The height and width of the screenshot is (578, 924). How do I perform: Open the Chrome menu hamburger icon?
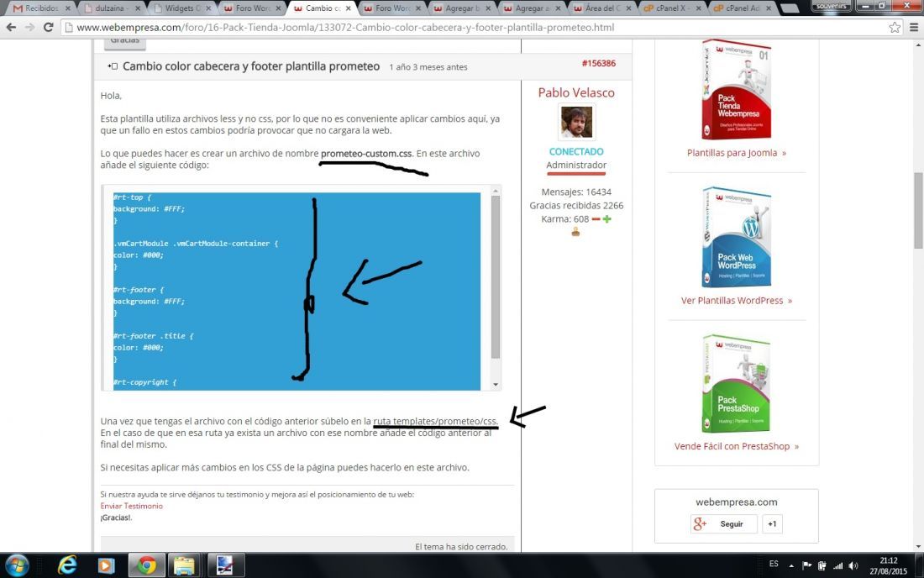coord(913,27)
